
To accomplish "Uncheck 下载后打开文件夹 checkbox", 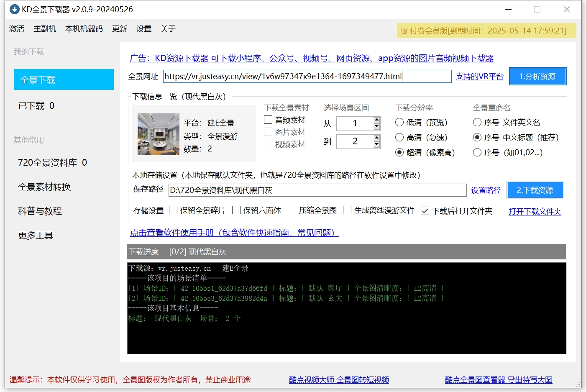I will [425, 211].
